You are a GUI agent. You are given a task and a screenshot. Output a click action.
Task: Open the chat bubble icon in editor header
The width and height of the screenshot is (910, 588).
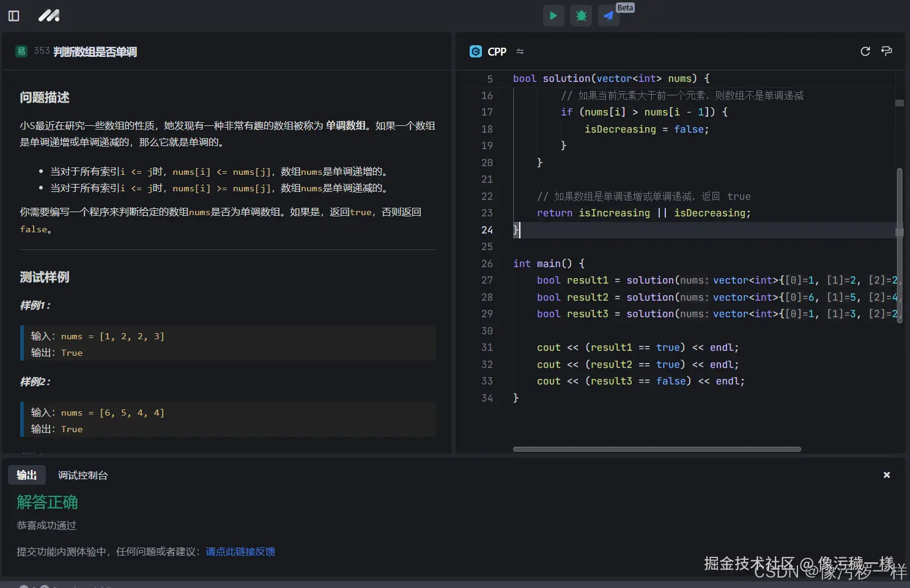click(x=886, y=51)
